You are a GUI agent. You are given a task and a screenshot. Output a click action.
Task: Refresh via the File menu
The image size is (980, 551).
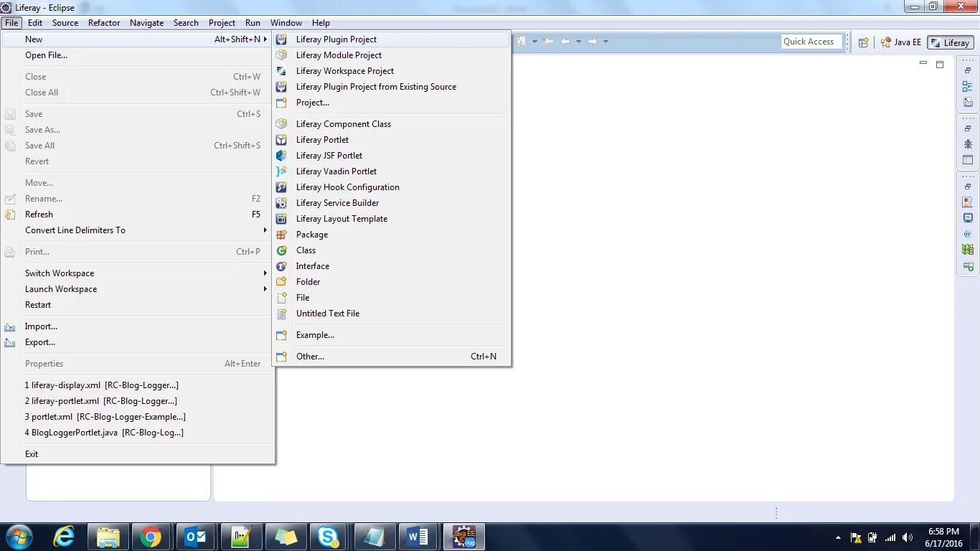click(x=138, y=215)
